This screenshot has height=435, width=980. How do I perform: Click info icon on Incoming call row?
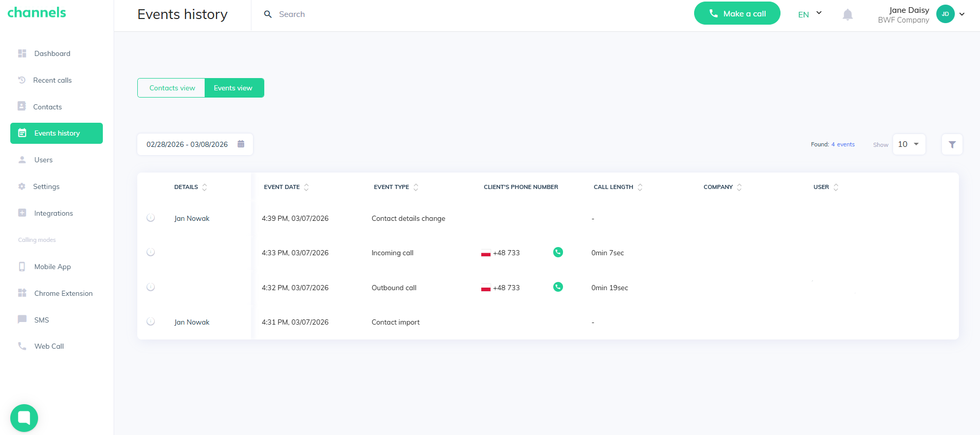[151, 252]
